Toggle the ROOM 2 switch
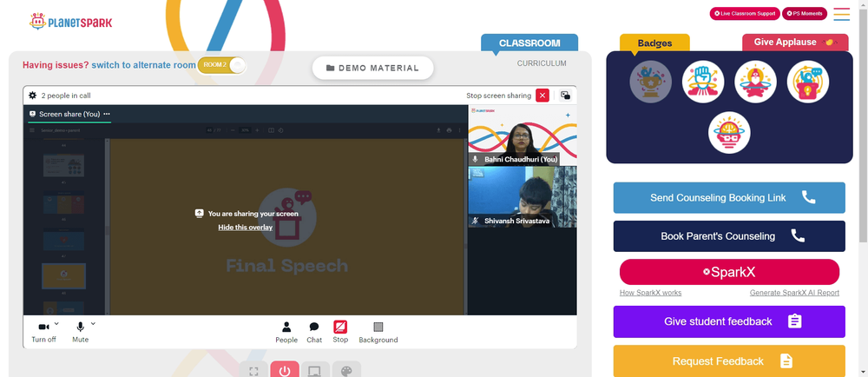Viewport: 868px width, 377px height. click(x=221, y=65)
